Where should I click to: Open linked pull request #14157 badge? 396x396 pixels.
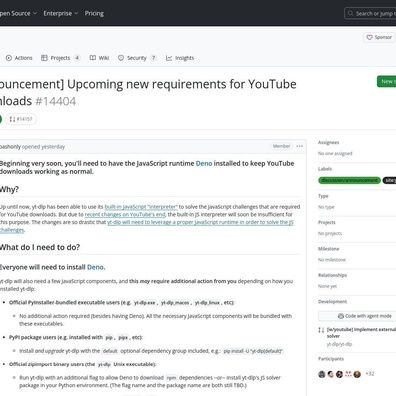[21, 119]
